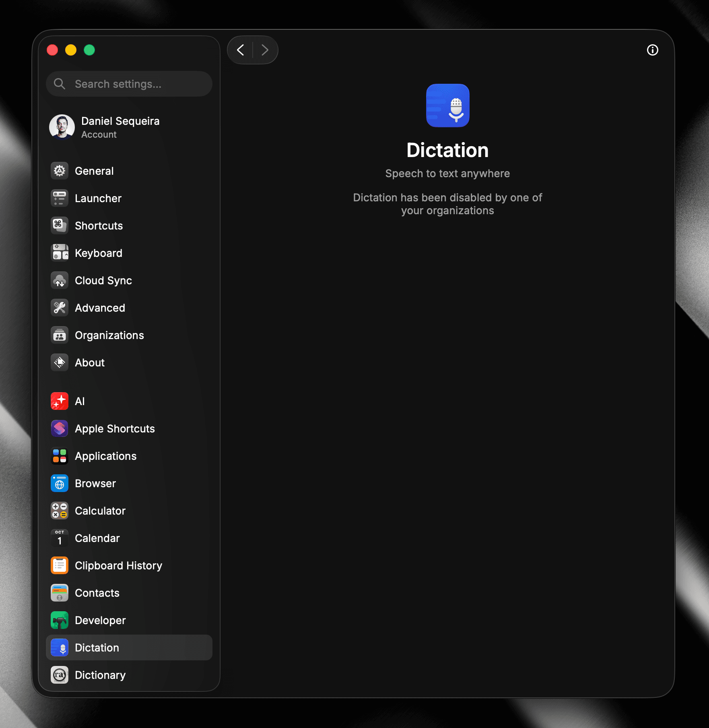
Task: Click the info icon top right
Action: [653, 50]
